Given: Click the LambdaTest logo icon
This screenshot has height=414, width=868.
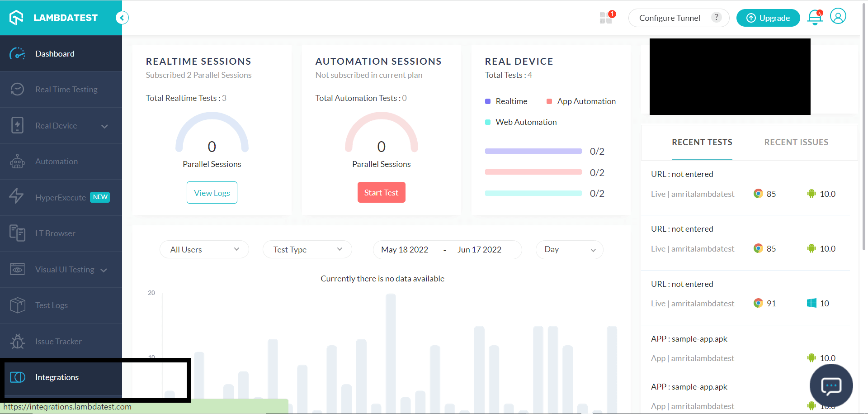Looking at the screenshot, I should pos(17,18).
